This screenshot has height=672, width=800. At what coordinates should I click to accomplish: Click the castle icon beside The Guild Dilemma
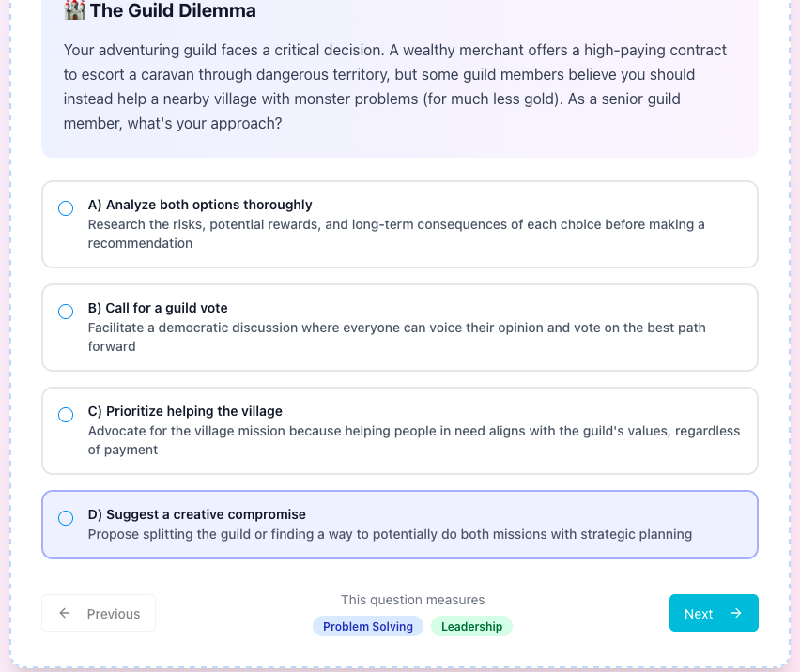click(x=74, y=10)
